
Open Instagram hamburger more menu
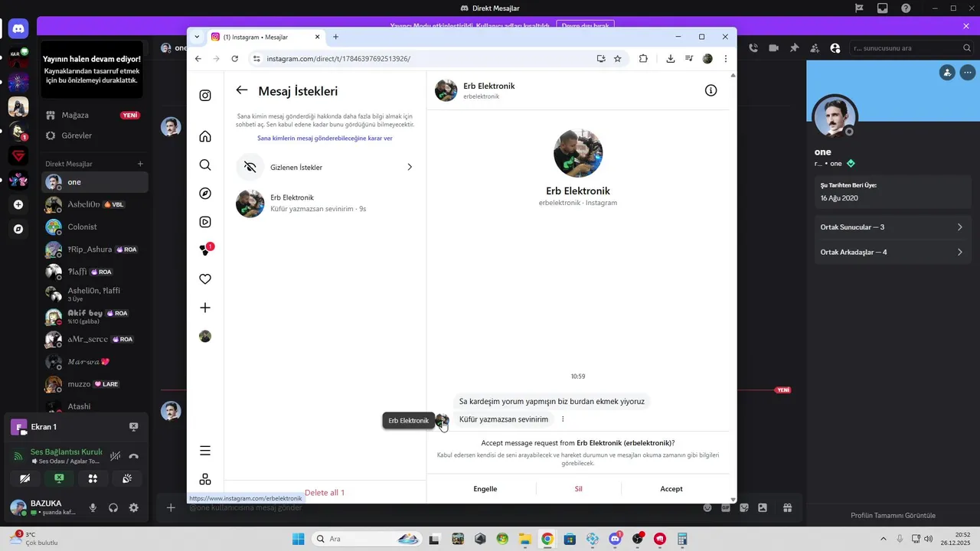coord(205,451)
